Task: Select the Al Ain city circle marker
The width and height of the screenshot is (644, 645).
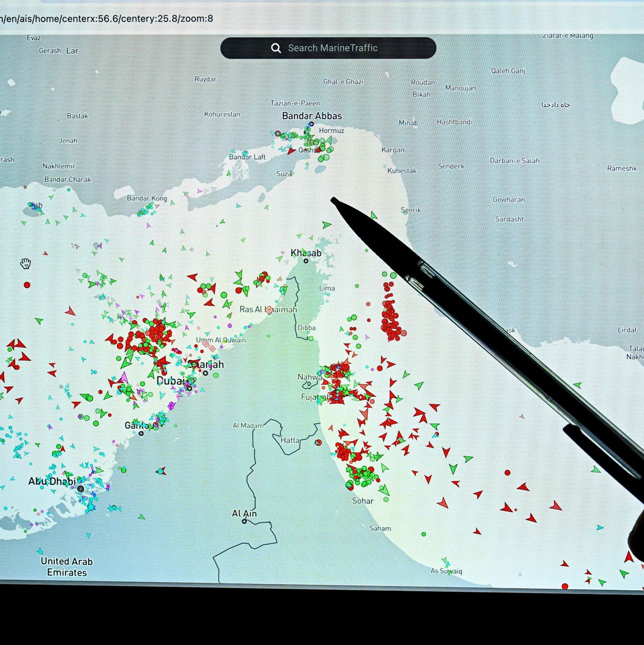Action: pyautogui.click(x=245, y=521)
